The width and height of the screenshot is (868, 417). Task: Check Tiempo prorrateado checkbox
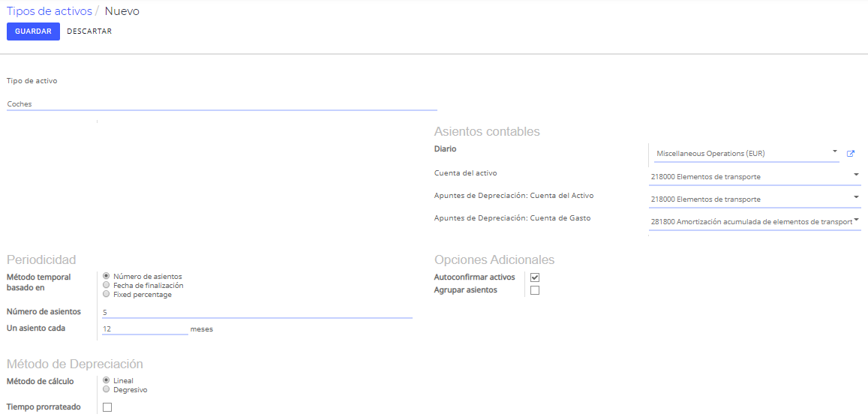click(x=107, y=407)
